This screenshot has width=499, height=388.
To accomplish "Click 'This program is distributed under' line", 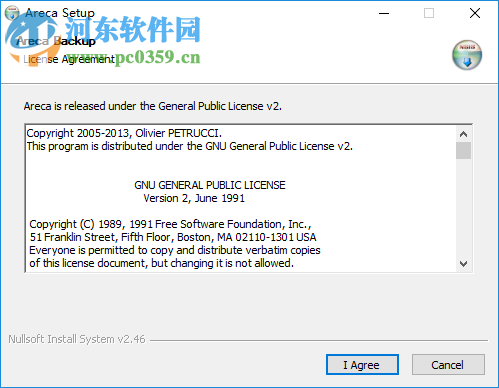I will tap(190, 146).
